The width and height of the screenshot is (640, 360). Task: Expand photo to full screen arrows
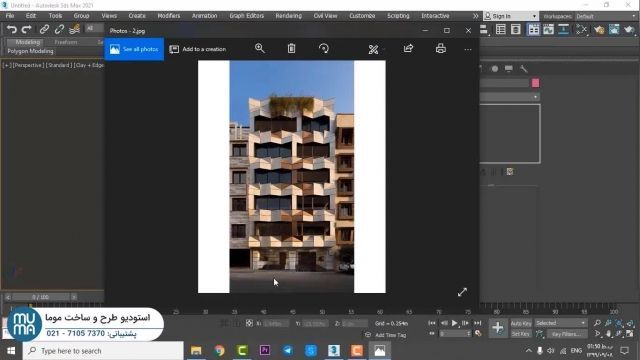[462, 292]
